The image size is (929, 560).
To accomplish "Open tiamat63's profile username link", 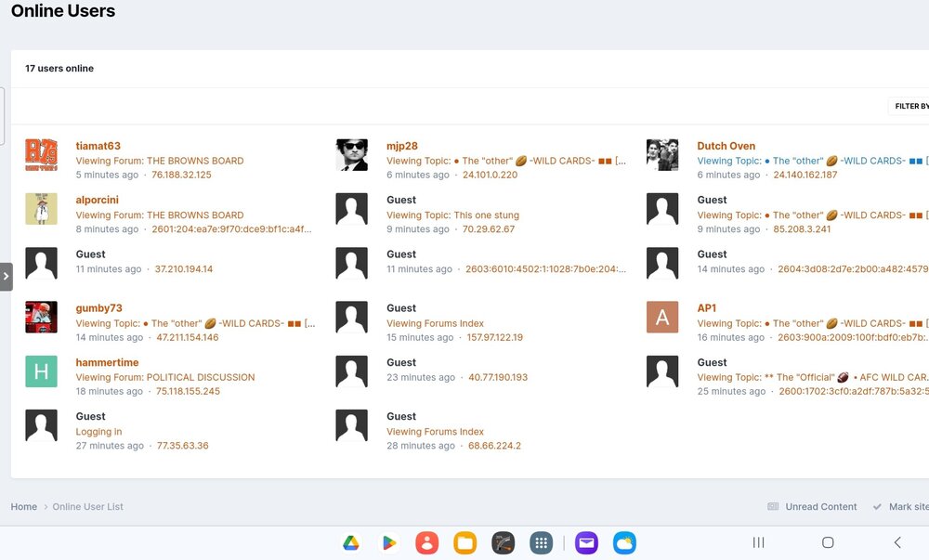I will tap(98, 146).
